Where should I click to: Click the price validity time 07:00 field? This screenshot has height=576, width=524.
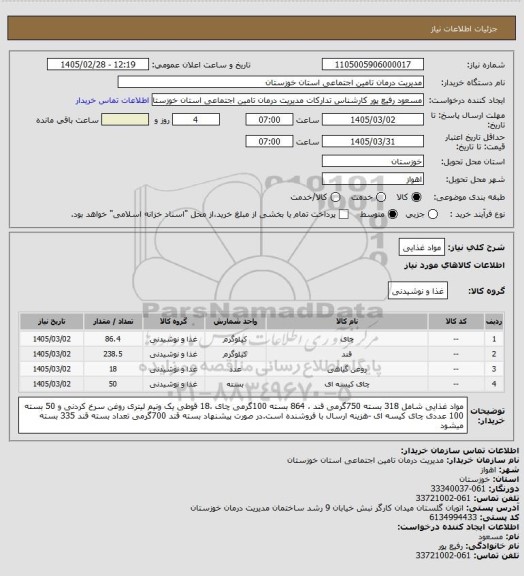click(x=269, y=141)
